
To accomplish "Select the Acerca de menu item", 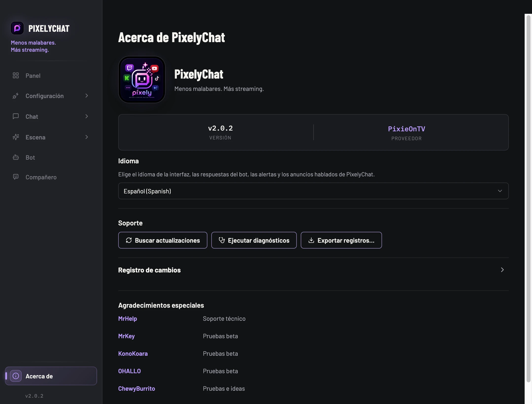I will (x=51, y=376).
